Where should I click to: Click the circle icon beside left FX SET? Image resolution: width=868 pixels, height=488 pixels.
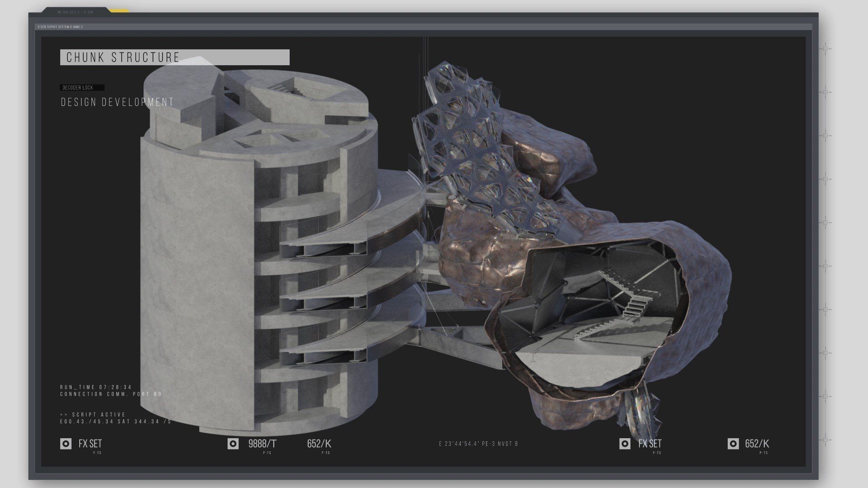point(66,444)
